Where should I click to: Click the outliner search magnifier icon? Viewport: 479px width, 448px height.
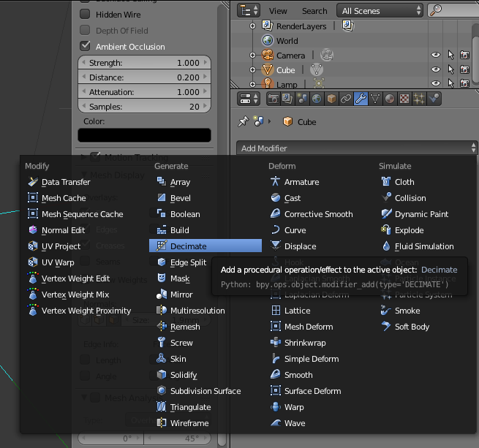(x=436, y=10)
